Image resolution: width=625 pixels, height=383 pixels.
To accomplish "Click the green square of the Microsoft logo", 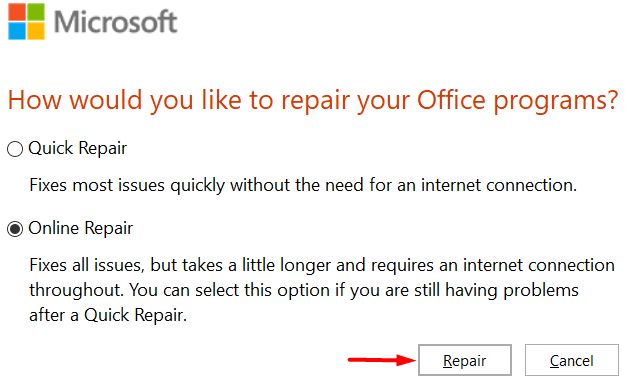I will tap(36, 12).
